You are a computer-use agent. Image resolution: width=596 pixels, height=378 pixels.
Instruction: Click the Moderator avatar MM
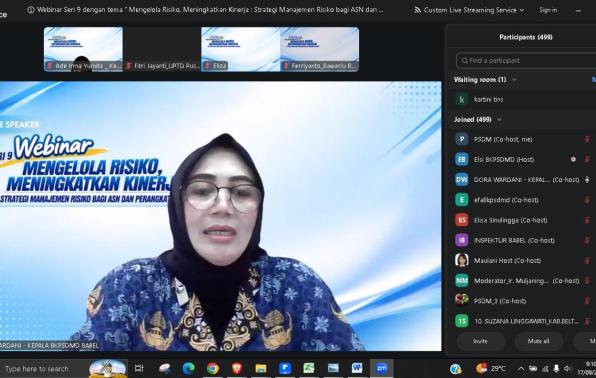click(462, 281)
